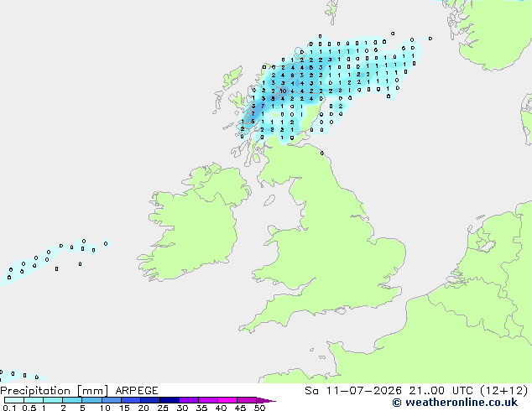Click the '25' legend scale number

pyautogui.click(x=163, y=408)
